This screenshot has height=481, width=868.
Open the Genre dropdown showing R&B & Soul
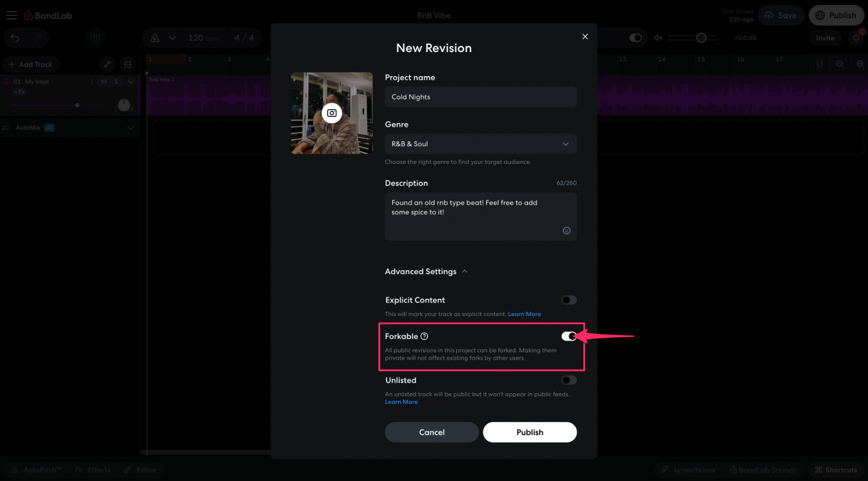(480, 144)
